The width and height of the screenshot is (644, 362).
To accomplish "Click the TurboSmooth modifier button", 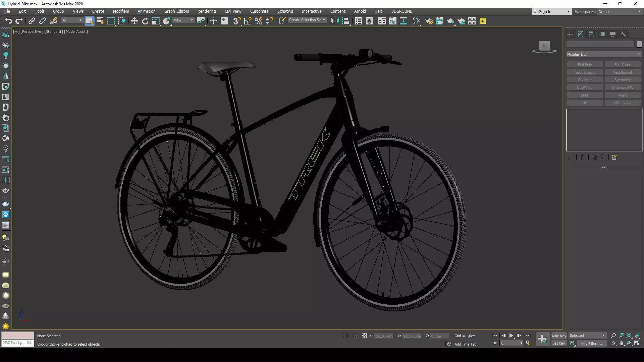I will (x=585, y=72).
